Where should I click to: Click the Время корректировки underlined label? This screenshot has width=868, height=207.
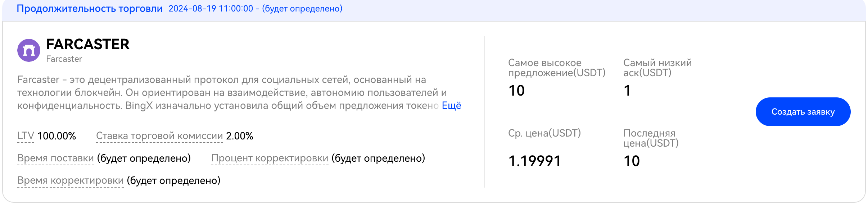(x=71, y=180)
